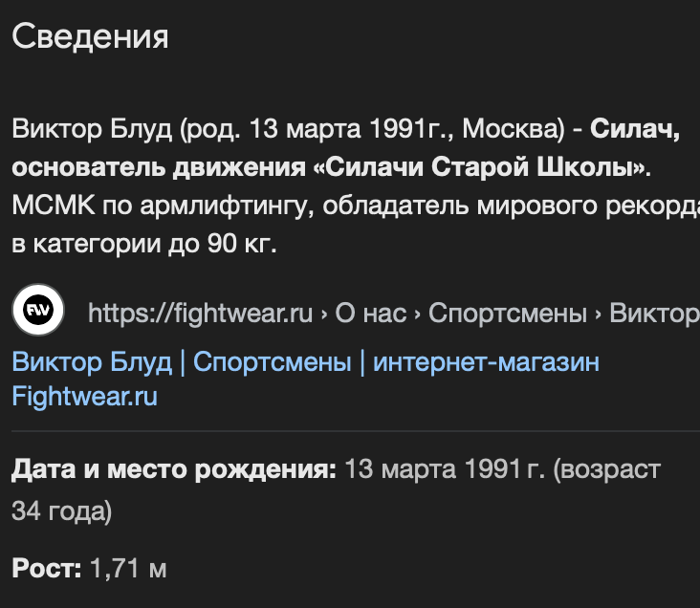700x608 pixels.
Task: Click the '1,71 м' height value
Action: (128, 568)
